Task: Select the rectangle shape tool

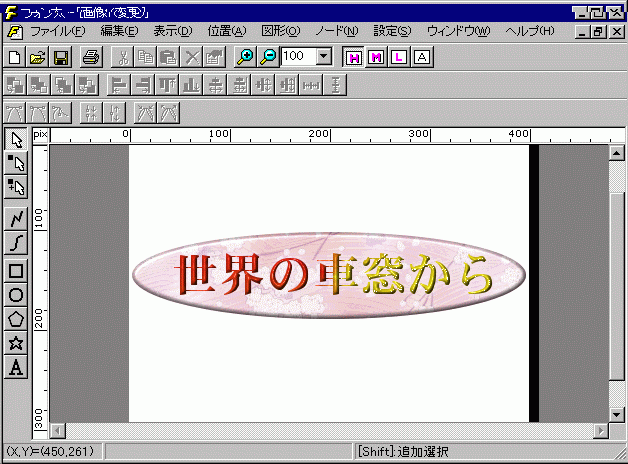Action: tap(16, 270)
